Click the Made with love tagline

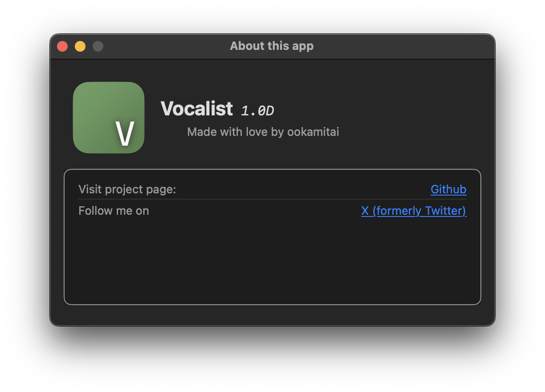click(x=263, y=132)
